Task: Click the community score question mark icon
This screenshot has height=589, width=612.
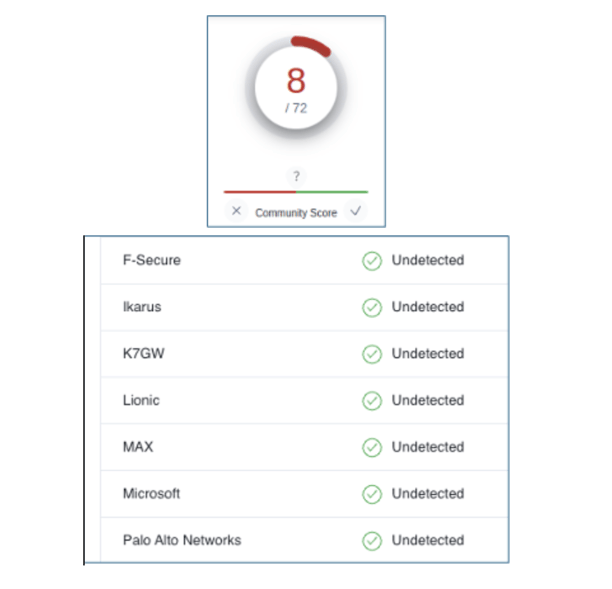Action: point(296,176)
